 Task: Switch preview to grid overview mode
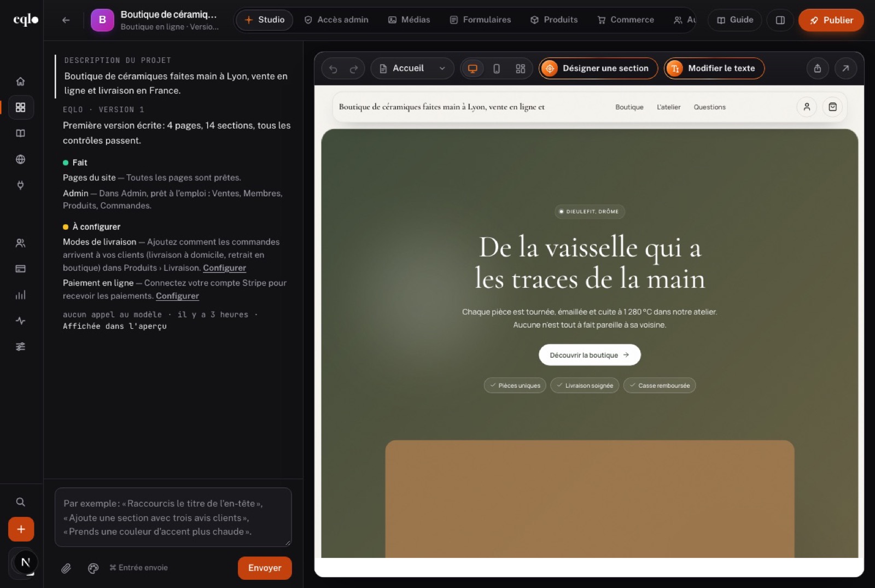[x=520, y=68]
